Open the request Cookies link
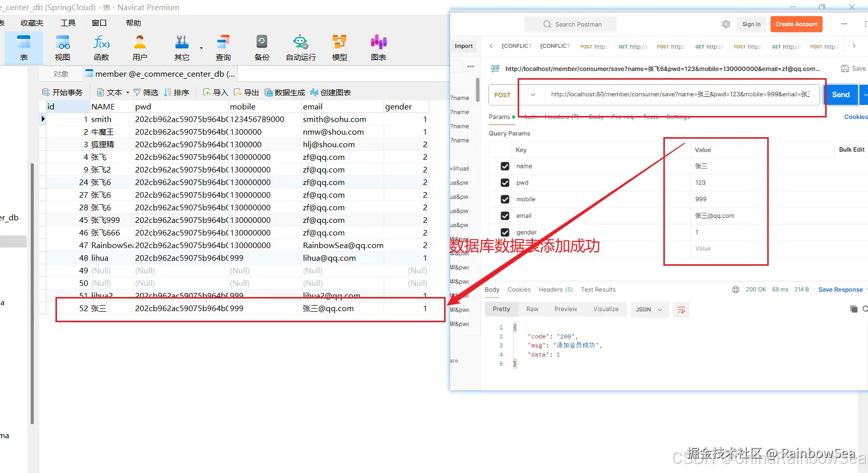 click(856, 117)
